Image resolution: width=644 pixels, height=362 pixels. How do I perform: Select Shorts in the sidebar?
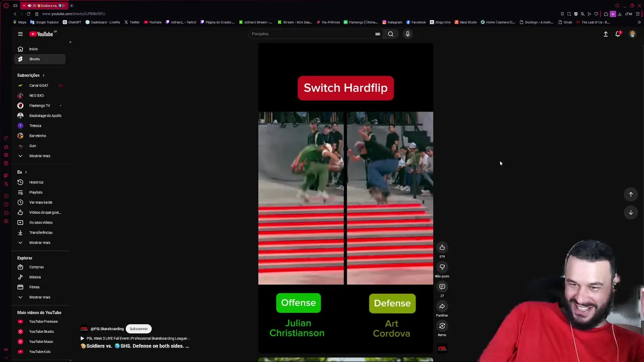point(40,59)
